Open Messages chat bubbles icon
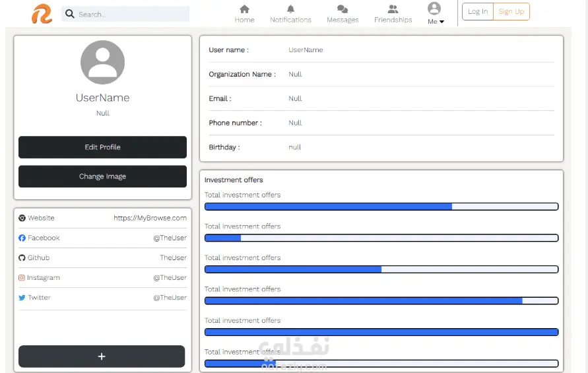 point(343,9)
